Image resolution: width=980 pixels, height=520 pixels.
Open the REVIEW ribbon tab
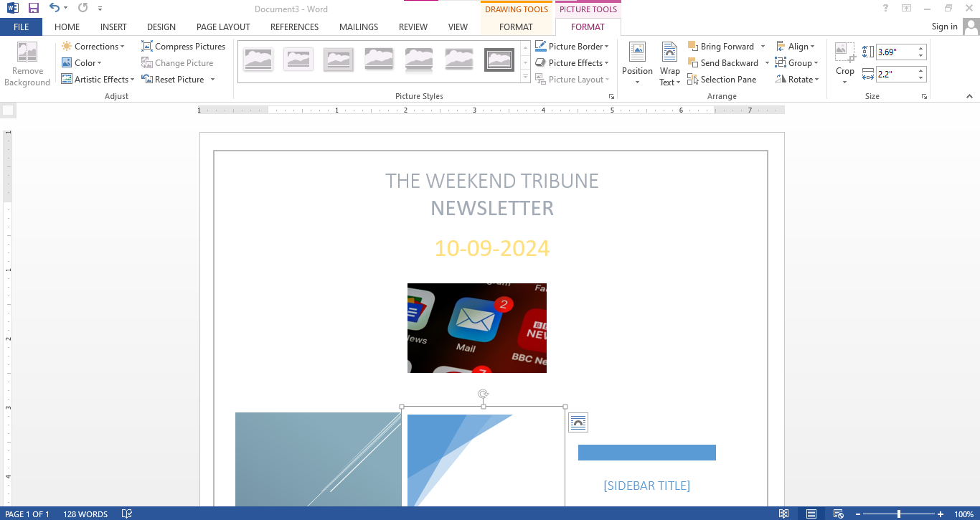(x=413, y=27)
